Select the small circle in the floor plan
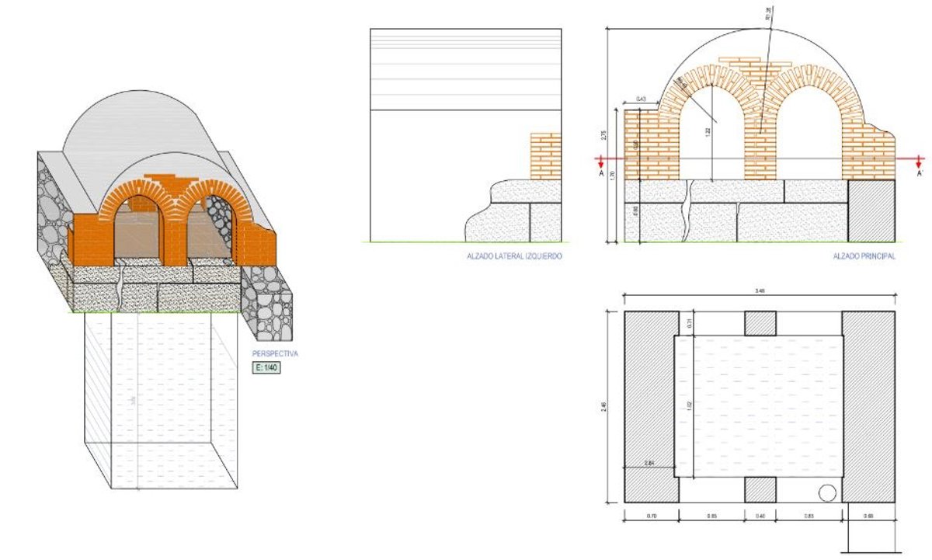 click(x=828, y=492)
